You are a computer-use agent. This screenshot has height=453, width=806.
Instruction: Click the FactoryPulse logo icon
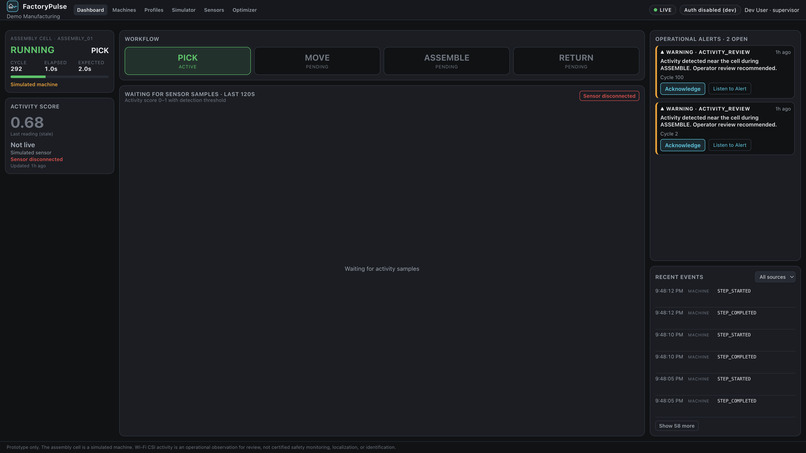tap(12, 6)
